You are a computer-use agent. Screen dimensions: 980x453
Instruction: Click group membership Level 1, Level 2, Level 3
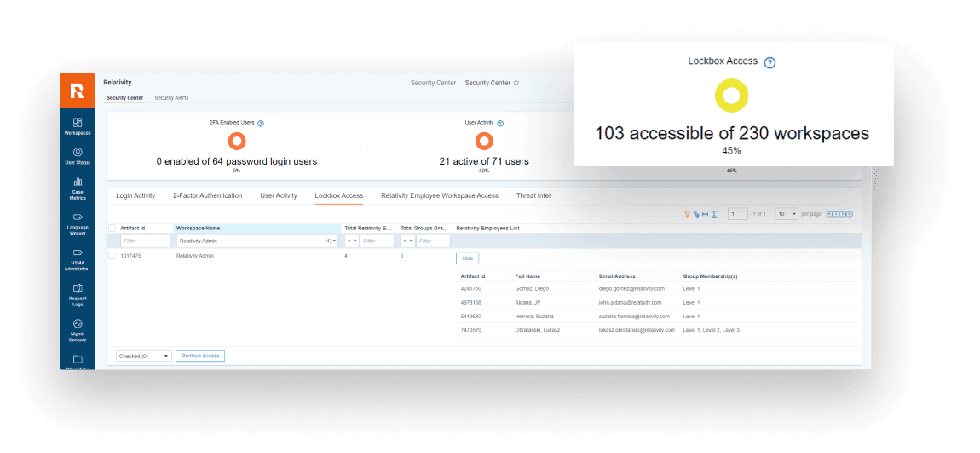(x=712, y=330)
